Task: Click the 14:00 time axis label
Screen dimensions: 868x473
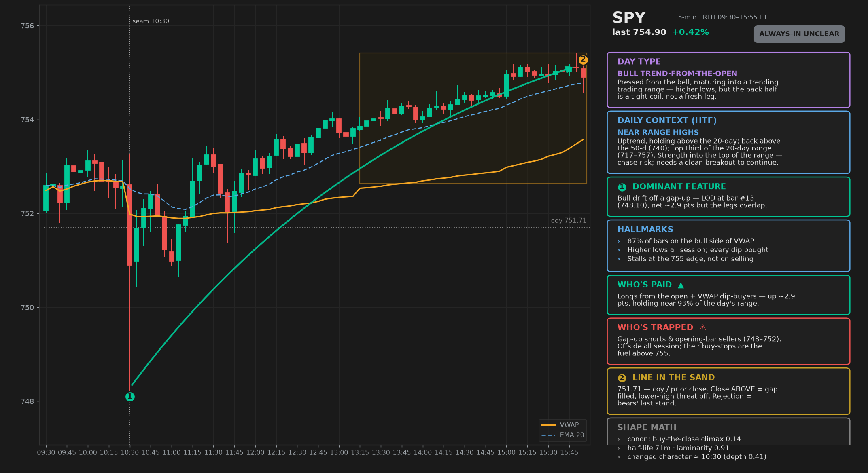Action: [x=422, y=453]
